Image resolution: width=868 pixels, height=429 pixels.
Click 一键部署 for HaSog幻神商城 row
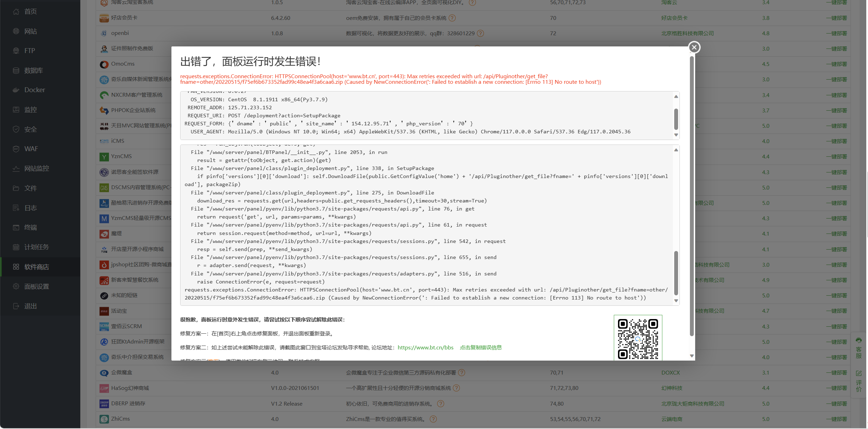click(837, 388)
